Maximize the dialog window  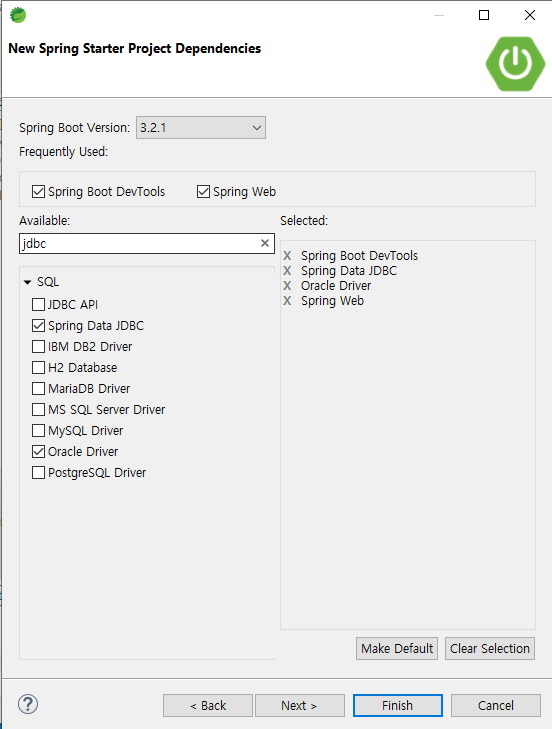click(484, 15)
